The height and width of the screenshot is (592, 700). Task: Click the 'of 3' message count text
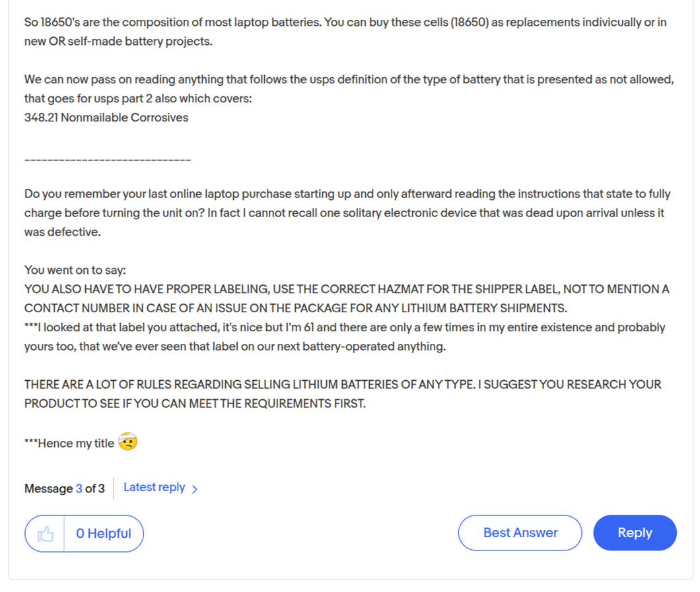[x=94, y=488]
